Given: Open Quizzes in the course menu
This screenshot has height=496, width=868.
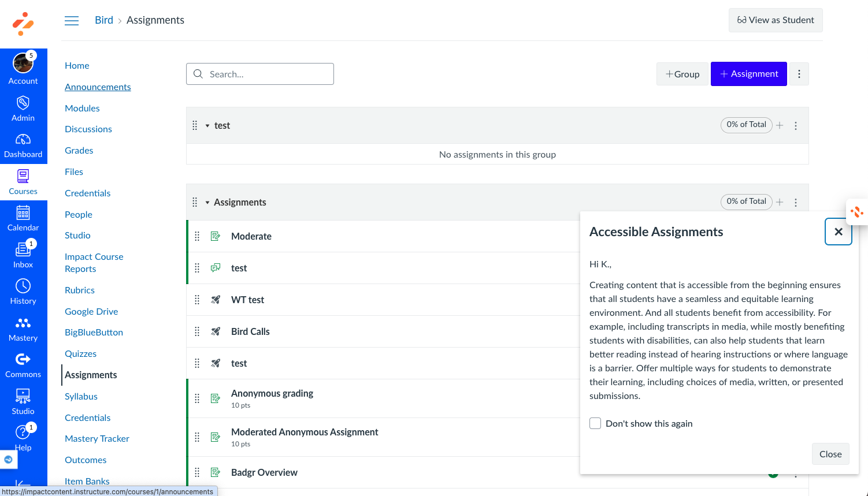Looking at the screenshot, I should tap(80, 353).
